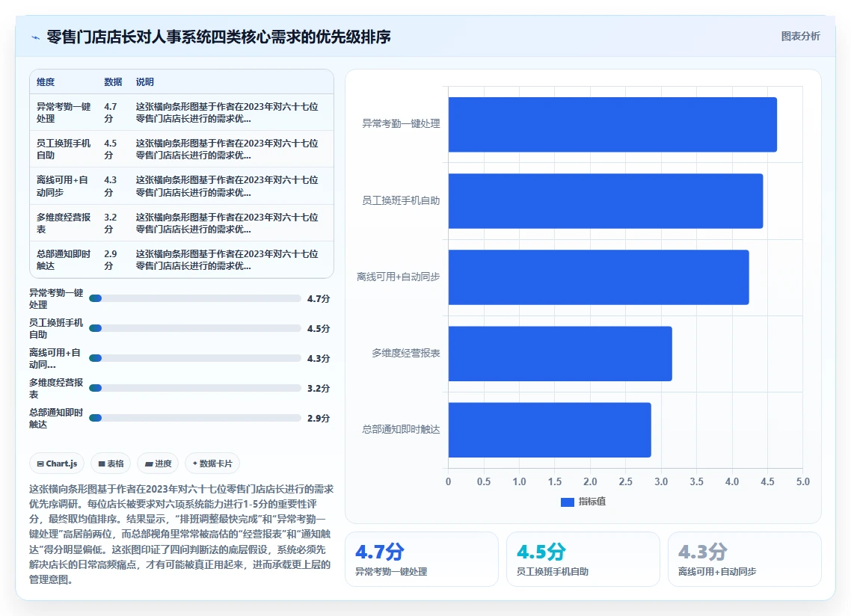Click the main chart title heading

tap(218, 37)
